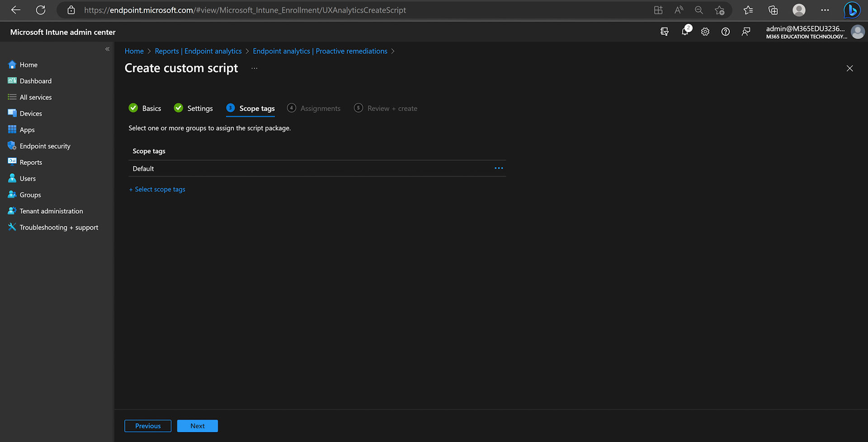Open the notifications bell
Image resolution: width=868 pixels, height=442 pixels.
pos(685,32)
